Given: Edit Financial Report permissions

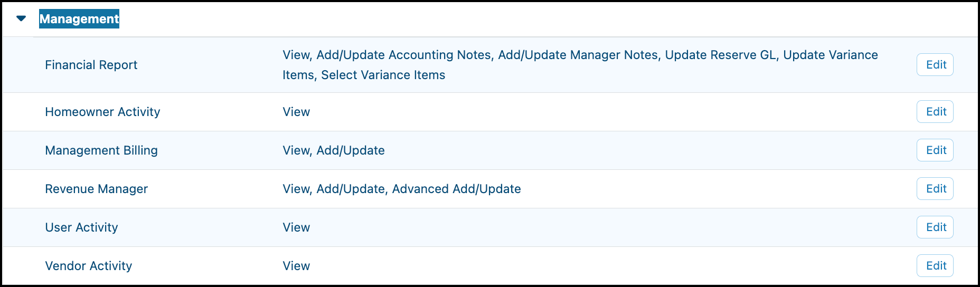Looking at the screenshot, I should pos(935,65).
